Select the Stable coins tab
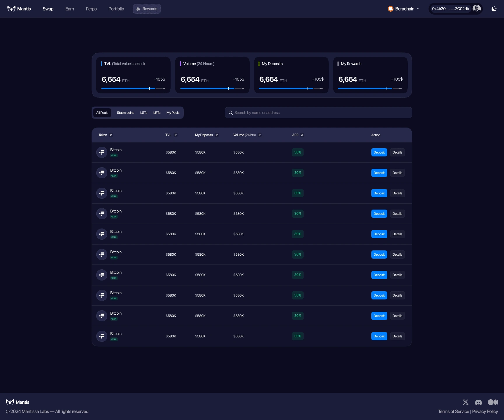 click(x=125, y=113)
